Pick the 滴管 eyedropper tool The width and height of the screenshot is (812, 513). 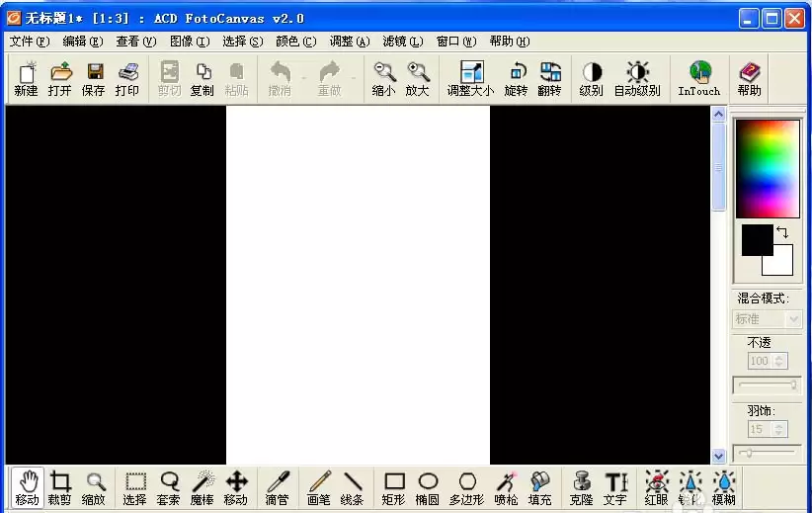click(277, 487)
